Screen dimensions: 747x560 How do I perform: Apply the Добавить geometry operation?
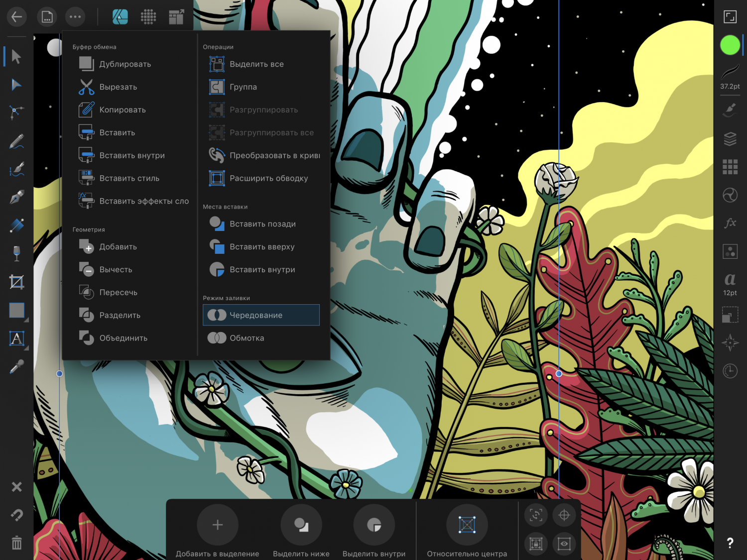[x=130, y=246]
